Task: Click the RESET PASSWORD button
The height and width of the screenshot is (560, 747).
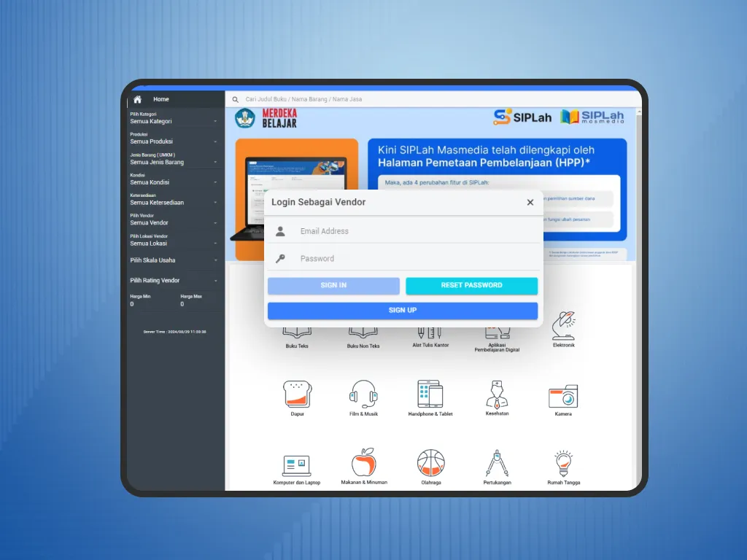Action: 471,286
